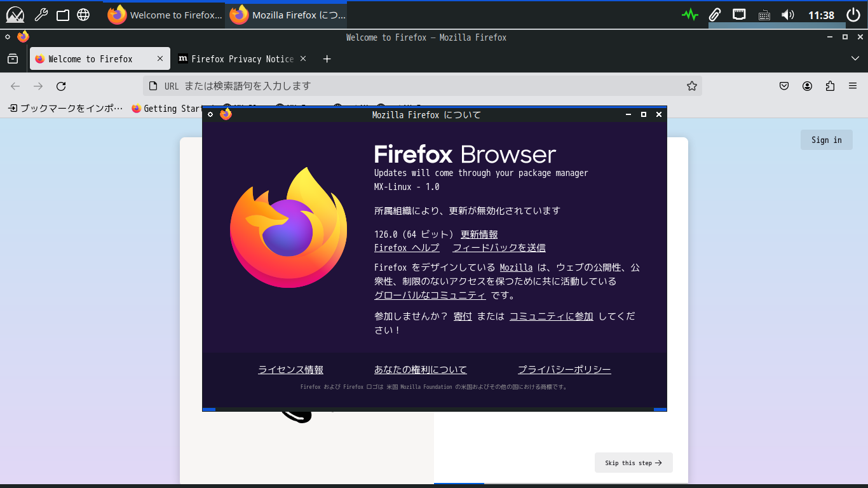Open the extensions puzzle icon
This screenshot has width=868, height=488.
point(830,86)
